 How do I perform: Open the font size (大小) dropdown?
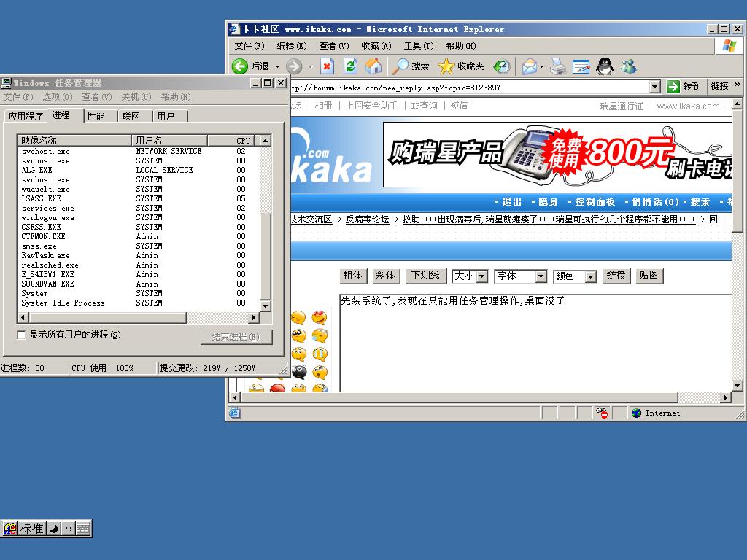482,276
